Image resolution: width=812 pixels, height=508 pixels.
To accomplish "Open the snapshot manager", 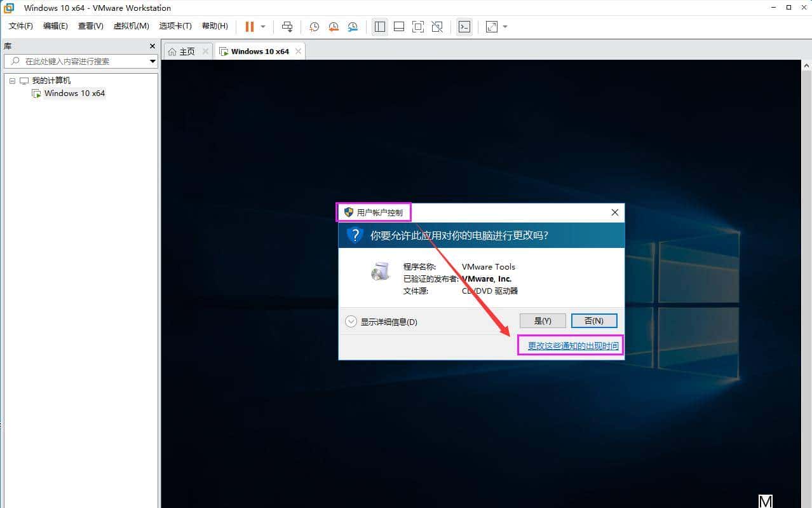I will pyautogui.click(x=353, y=27).
